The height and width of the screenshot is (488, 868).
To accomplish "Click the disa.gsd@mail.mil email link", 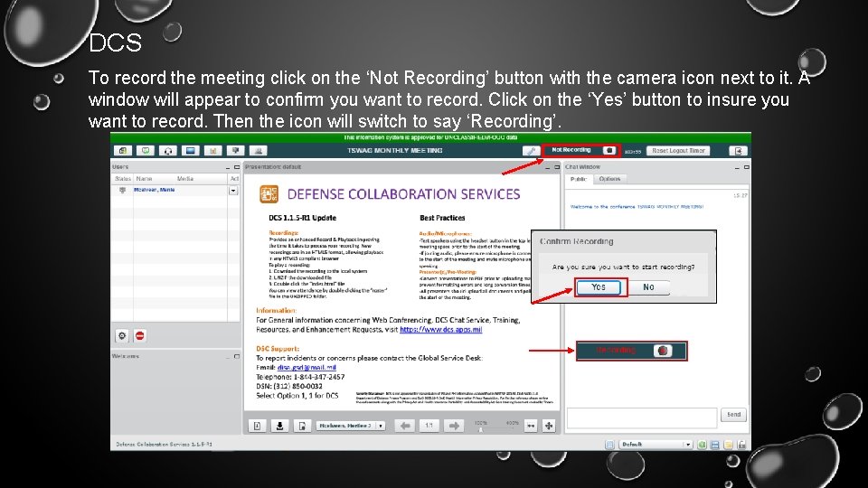I will [x=307, y=368].
